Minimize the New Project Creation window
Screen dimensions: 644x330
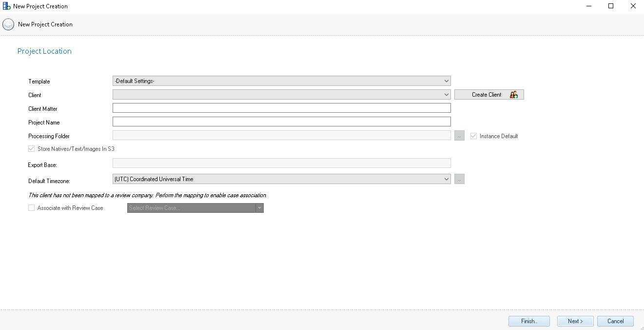pyautogui.click(x=589, y=6)
